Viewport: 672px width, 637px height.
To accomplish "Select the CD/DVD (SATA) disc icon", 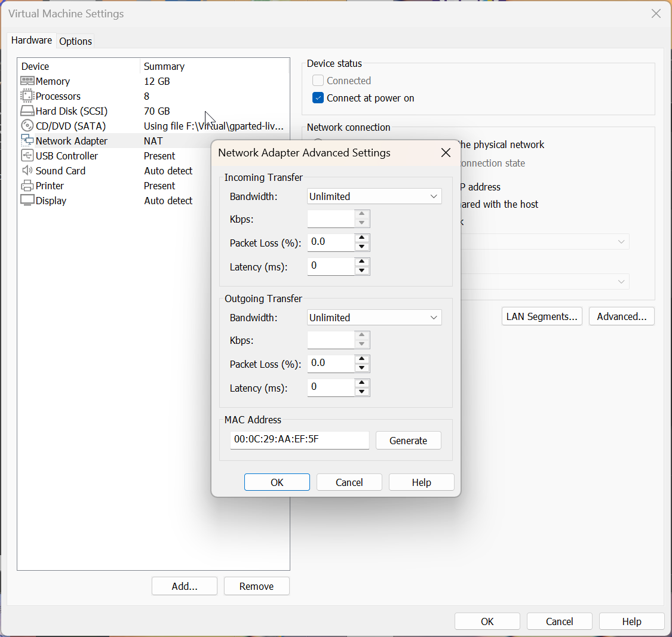I will 27,126.
